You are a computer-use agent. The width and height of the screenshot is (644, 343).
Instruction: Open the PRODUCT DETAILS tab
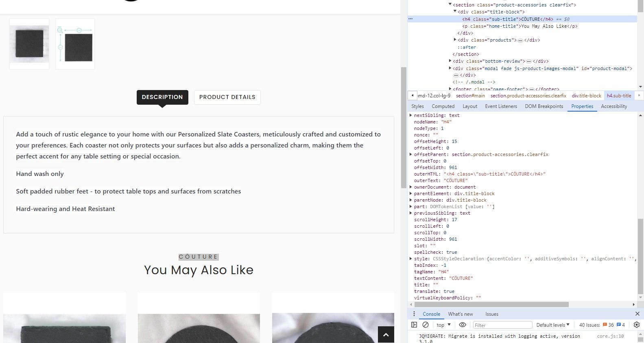coord(227,97)
